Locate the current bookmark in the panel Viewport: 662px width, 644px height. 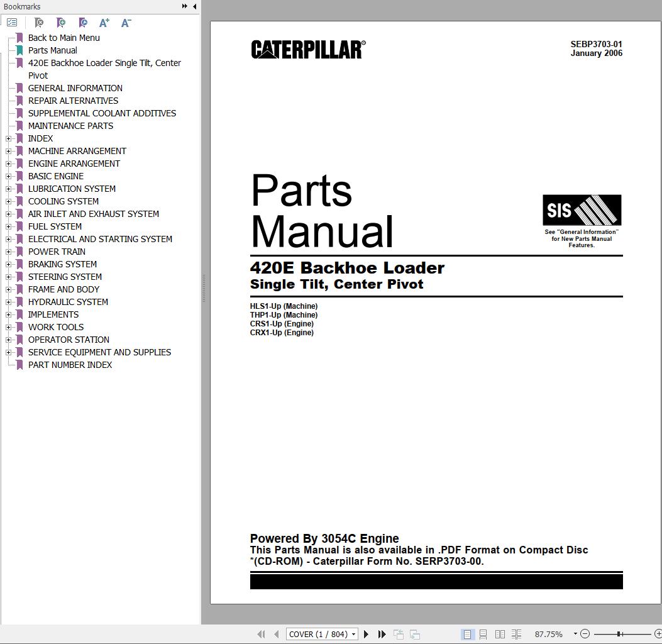tap(82, 22)
